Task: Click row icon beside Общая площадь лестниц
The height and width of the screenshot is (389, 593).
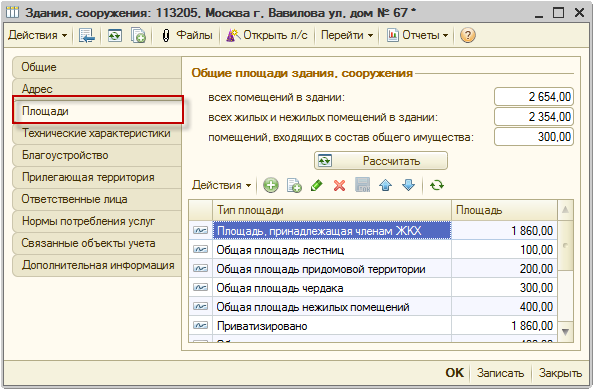Action: [200, 250]
